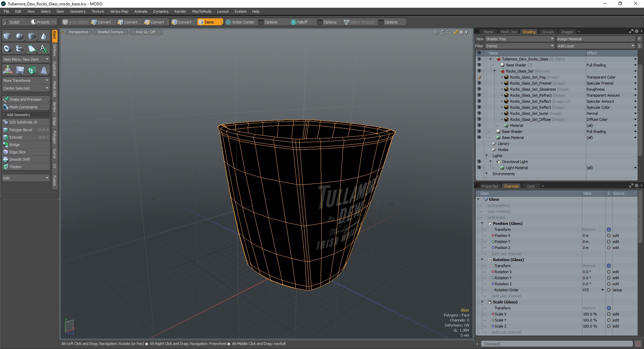Click the Shaded Texture viewport mode
The width and height of the screenshot is (644, 349).
click(110, 32)
